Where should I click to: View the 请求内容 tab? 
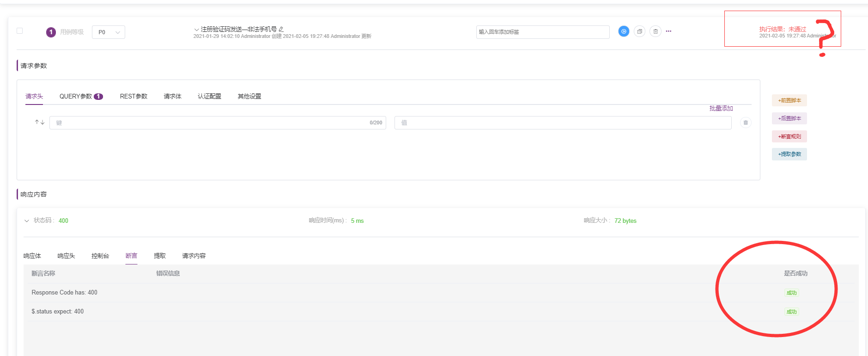(x=194, y=256)
